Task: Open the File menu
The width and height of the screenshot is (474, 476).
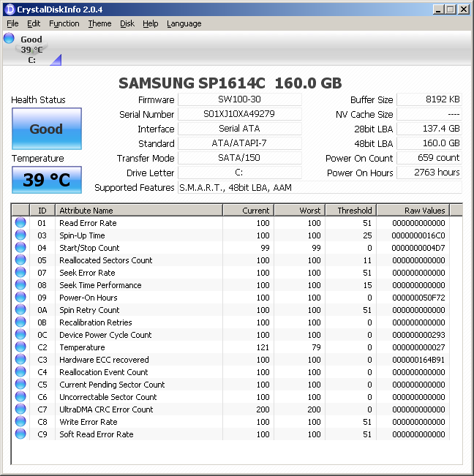Action: [x=12, y=23]
